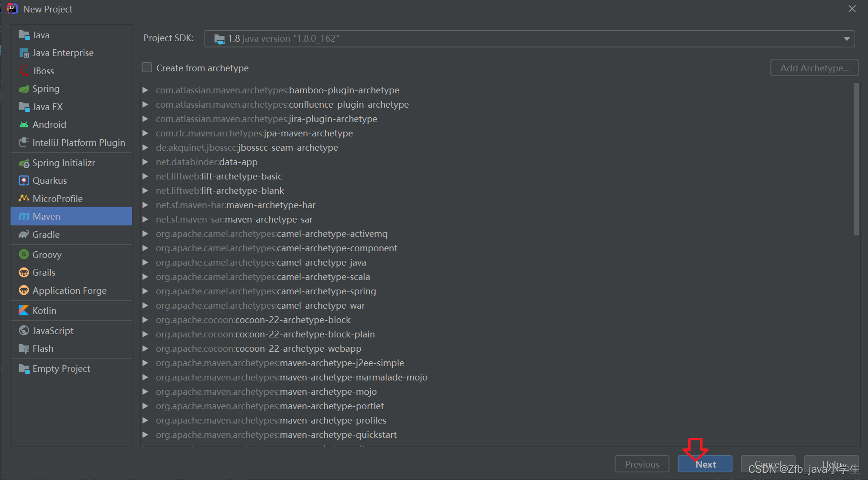Click the Java Enterprise icon
Image resolution: width=868 pixels, height=480 pixels.
tap(24, 53)
